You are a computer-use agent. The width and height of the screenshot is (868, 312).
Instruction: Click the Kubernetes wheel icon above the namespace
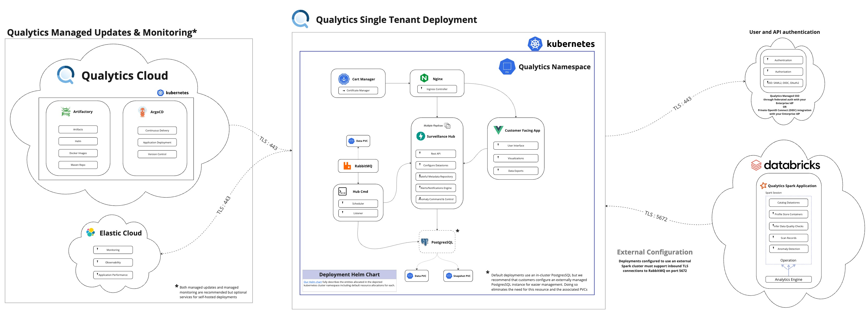535,44
